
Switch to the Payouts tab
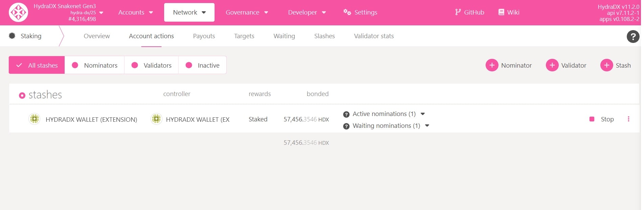point(204,36)
